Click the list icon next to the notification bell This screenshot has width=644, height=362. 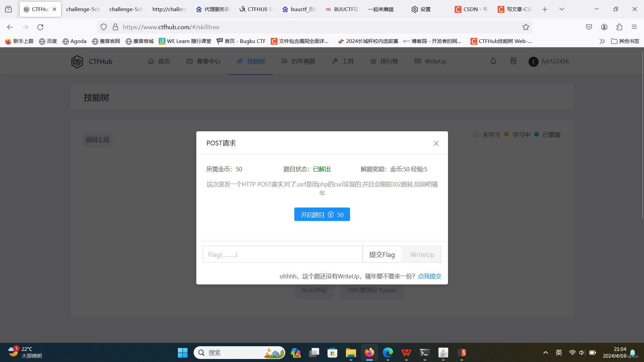click(x=513, y=61)
